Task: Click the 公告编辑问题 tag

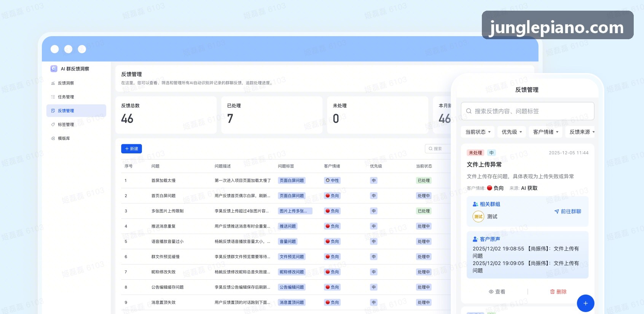Action: point(292,287)
